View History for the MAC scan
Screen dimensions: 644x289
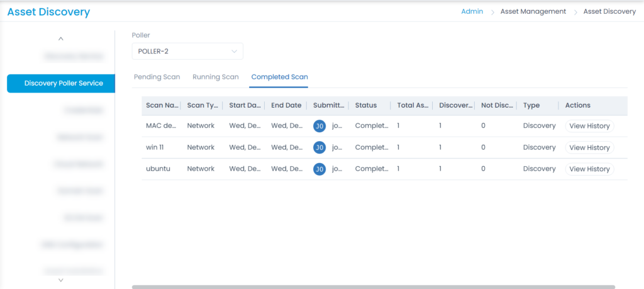coord(589,126)
